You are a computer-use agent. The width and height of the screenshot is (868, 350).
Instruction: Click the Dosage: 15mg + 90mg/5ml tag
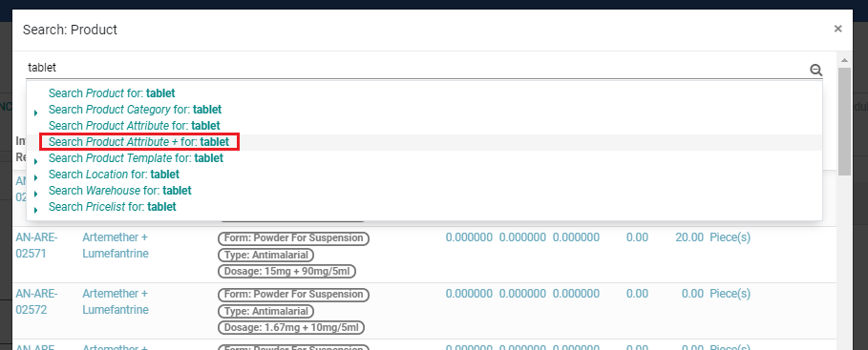click(286, 272)
